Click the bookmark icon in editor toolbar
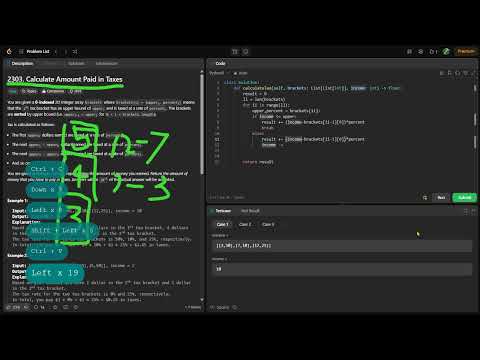This screenshot has height=360, width=480. (x=450, y=73)
